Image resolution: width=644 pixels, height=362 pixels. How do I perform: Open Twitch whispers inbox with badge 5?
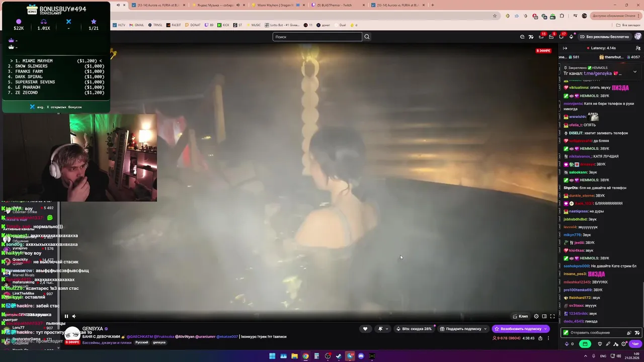pos(551,37)
